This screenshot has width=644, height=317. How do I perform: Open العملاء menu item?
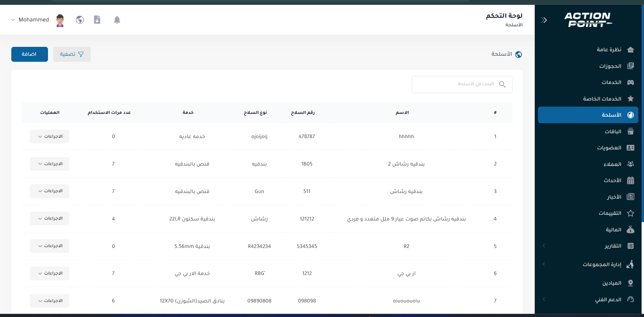[x=588, y=164]
